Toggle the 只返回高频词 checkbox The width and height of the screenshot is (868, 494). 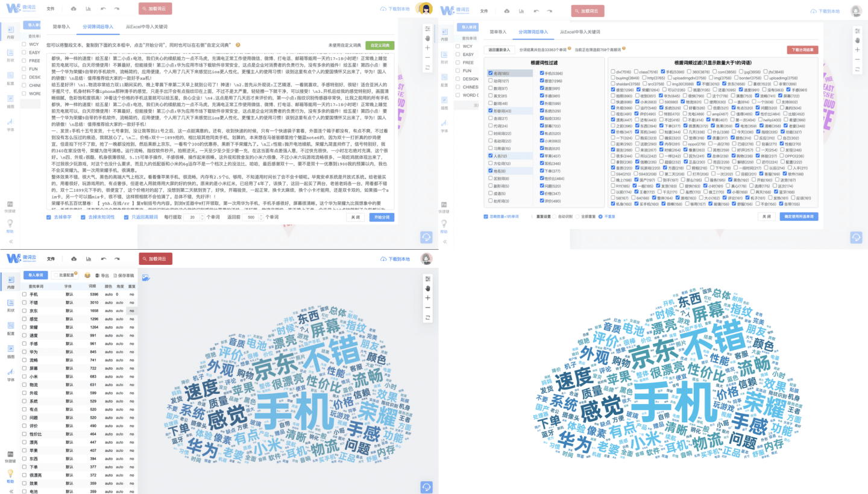[126, 217]
